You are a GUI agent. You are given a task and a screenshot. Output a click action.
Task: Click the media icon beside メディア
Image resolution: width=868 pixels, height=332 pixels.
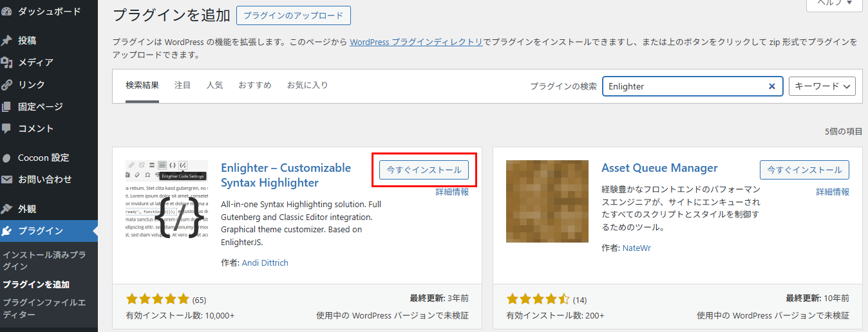point(7,62)
